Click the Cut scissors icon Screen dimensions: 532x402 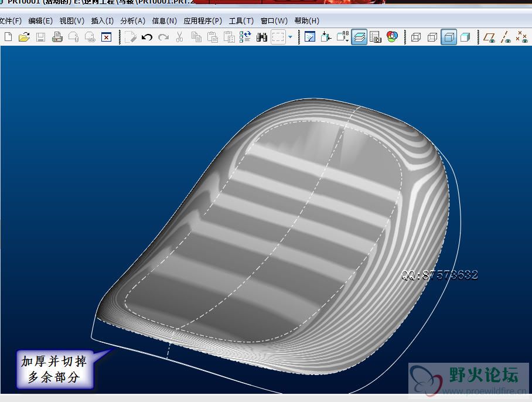coord(180,37)
